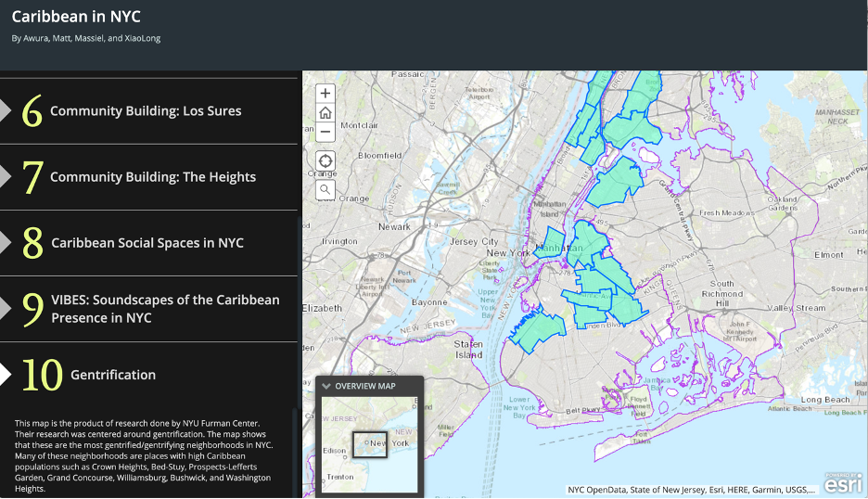The height and width of the screenshot is (499, 868).
Task: Click the Newark map label
Action: pos(394,226)
